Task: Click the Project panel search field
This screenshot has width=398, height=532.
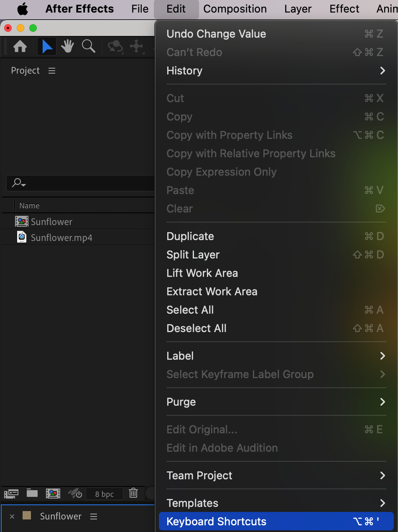Action: click(x=79, y=183)
